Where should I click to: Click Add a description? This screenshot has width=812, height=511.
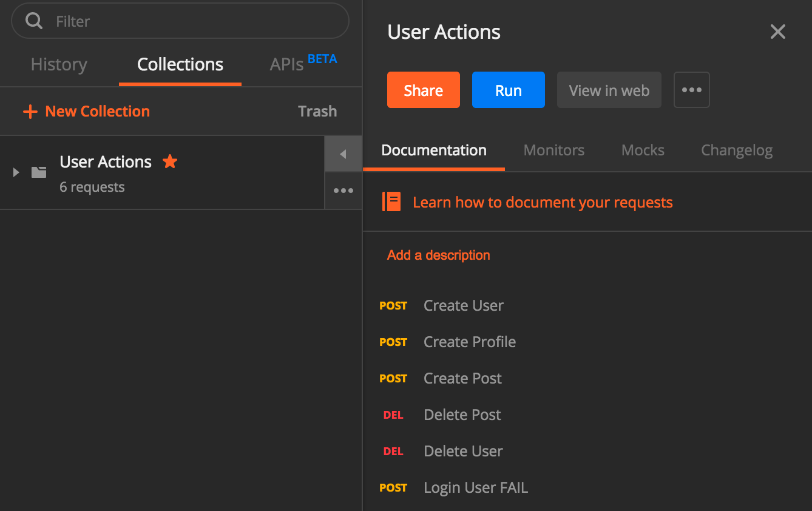pyautogui.click(x=438, y=255)
